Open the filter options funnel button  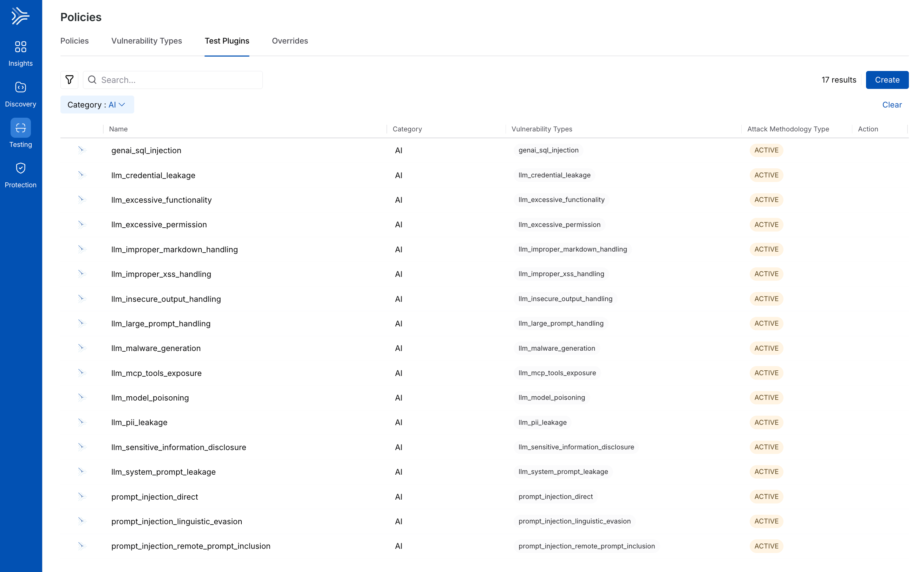[69, 80]
